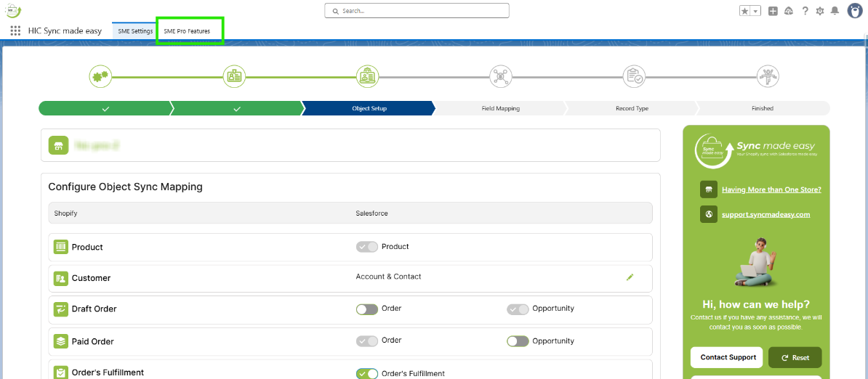Image resolution: width=868 pixels, height=379 pixels.
Task: Go to second completed path step
Action: click(236, 108)
